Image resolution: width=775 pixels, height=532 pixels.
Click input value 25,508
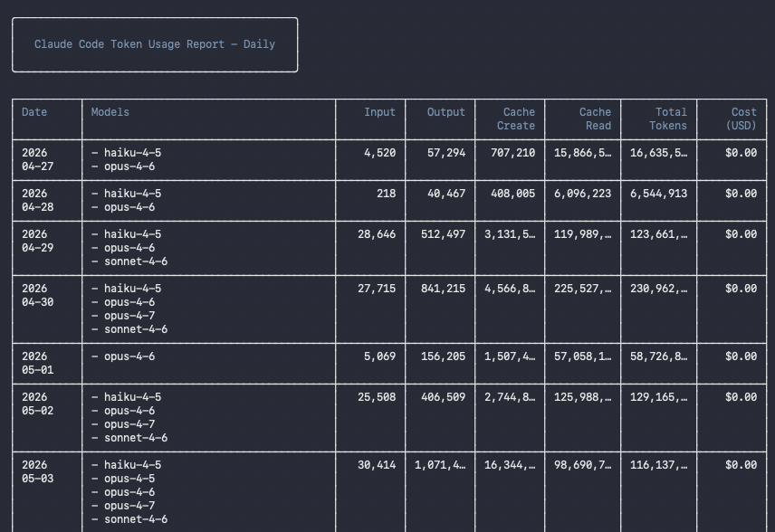click(377, 397)
